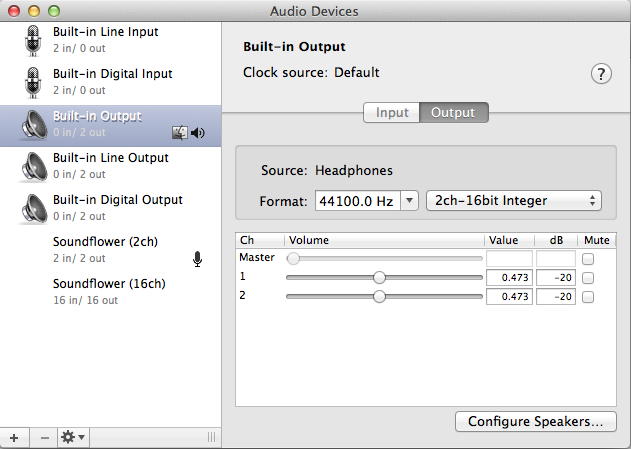Switch to the Input tab

tap(391, 112)
